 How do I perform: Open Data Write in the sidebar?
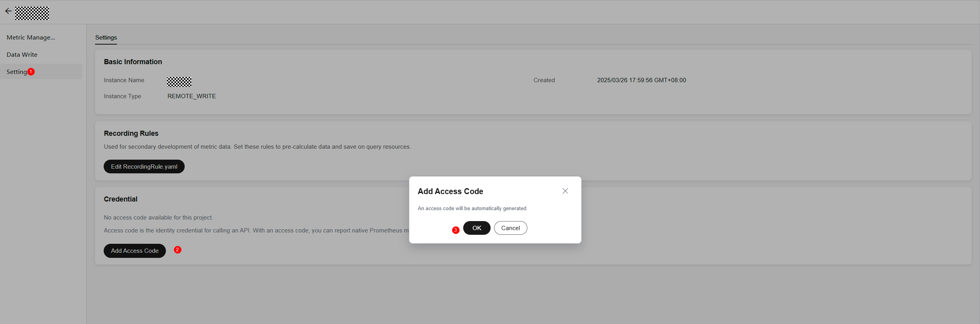click(22, 55)
